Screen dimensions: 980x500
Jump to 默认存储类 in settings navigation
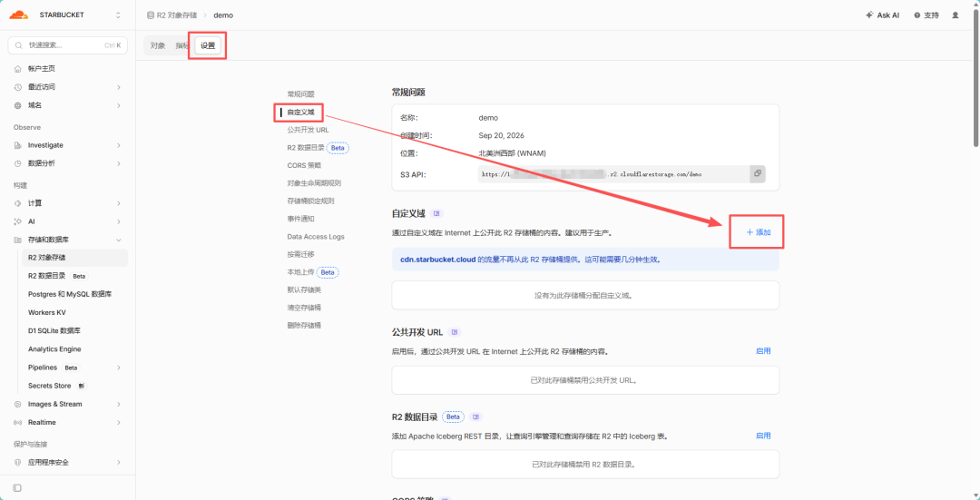pyautogui.click(x=304, y=290)
